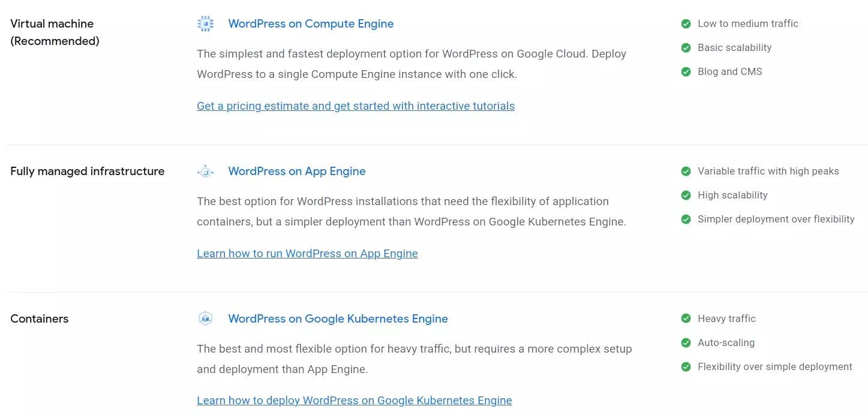Screen dimensions: 868x415
Task: Click the Fully managed infrastructure row label
Action: tap(87, 172)
